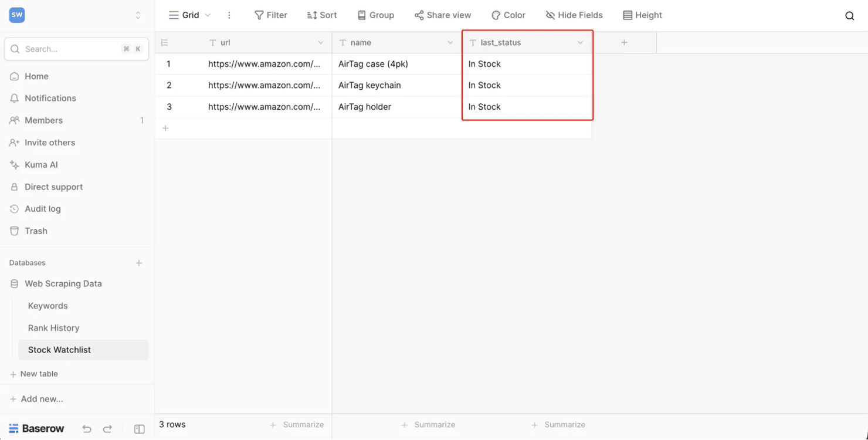This screenshot has width=868, height=440.
Task: Select the AirTag keychain cell
Action: point(397,85)
